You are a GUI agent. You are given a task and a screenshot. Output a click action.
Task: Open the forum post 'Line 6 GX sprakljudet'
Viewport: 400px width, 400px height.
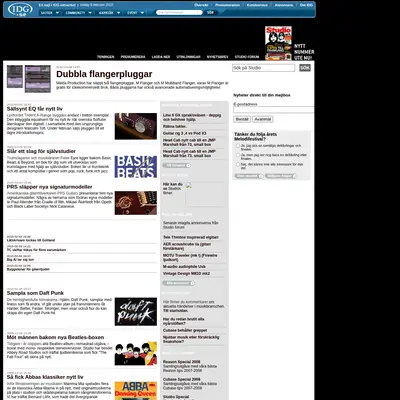click(x=192, y=117)
